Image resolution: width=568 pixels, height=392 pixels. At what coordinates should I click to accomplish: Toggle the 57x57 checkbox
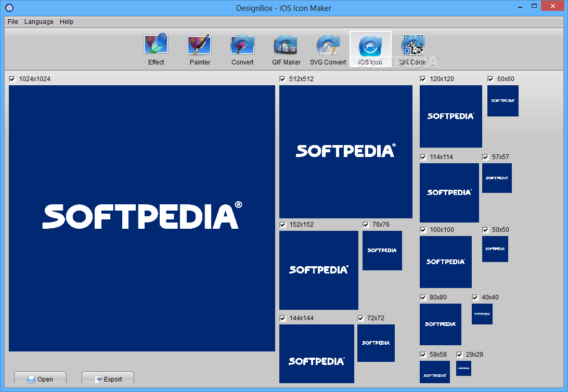click(x=485, y=157)
